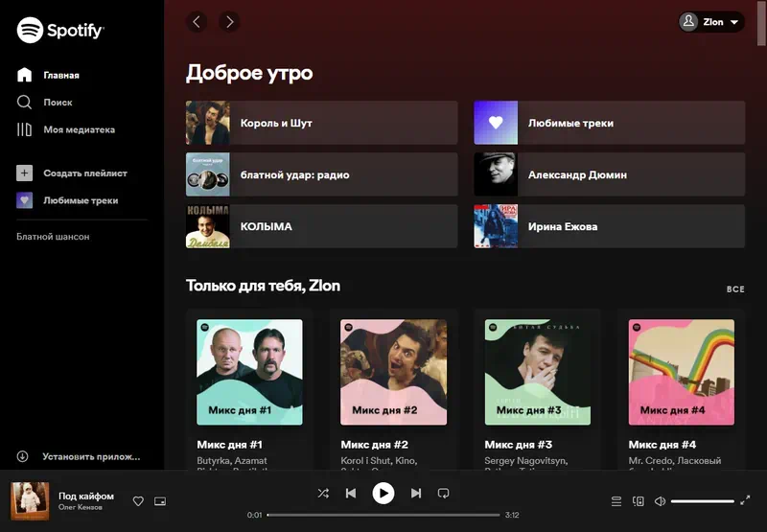Toggle shuffle playback
767x532 pixels.
pyautogui.click(x=323, y=494)
